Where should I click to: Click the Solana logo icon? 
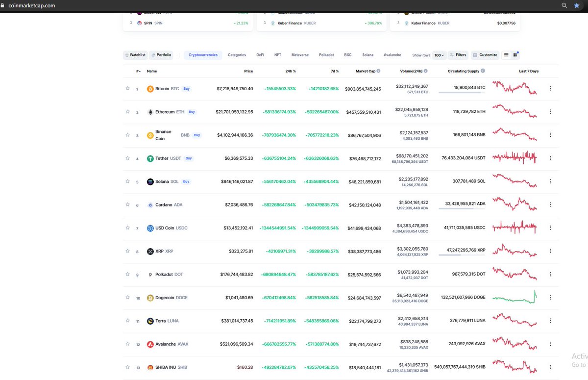coord(150,181)
